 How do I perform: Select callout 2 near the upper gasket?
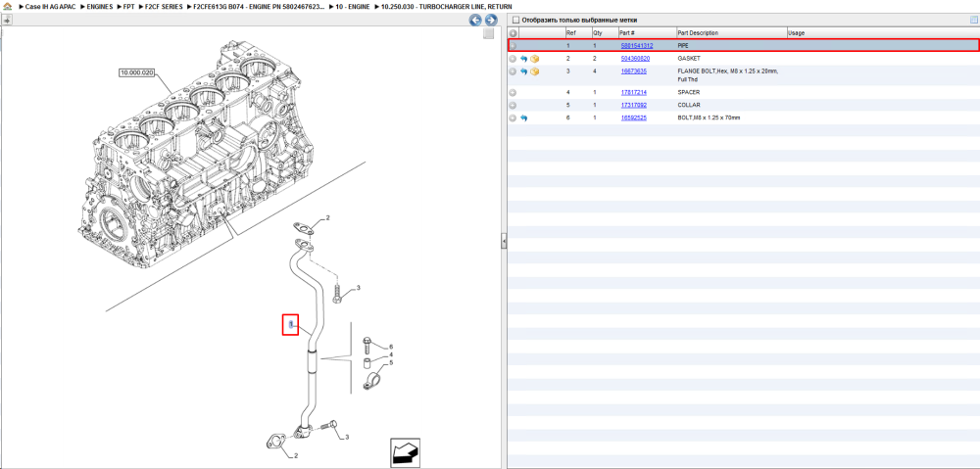[327, 218]
